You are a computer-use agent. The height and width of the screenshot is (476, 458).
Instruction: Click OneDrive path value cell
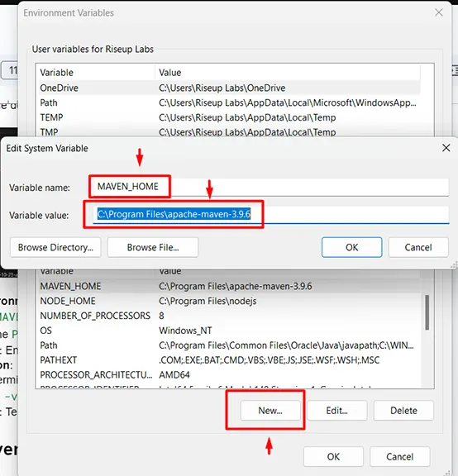[222, 88]
